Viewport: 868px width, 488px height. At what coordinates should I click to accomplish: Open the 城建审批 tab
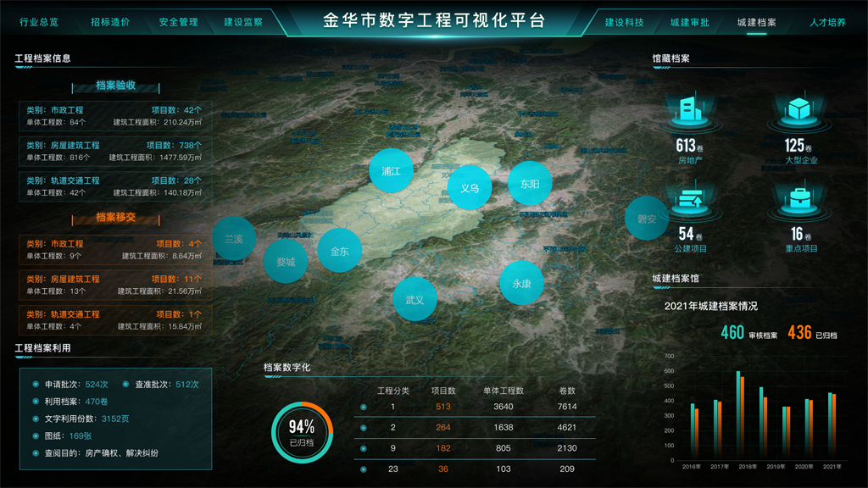[x=690, y=22]
